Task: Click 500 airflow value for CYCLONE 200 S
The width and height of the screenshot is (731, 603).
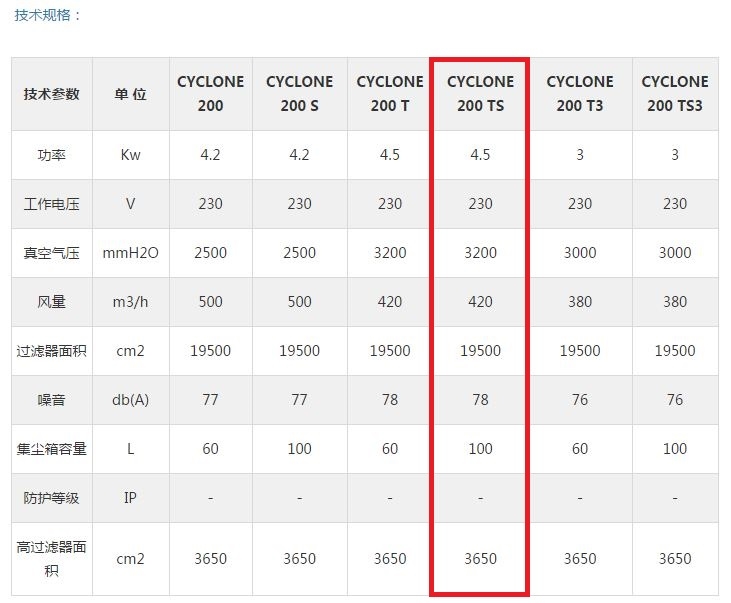Action: 299,302
